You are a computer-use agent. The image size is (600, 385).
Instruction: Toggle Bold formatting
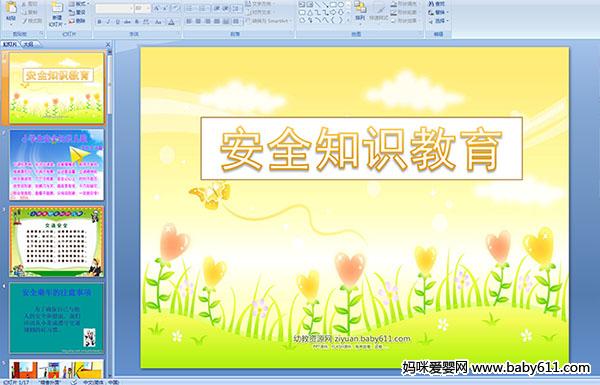pos(100,22)
